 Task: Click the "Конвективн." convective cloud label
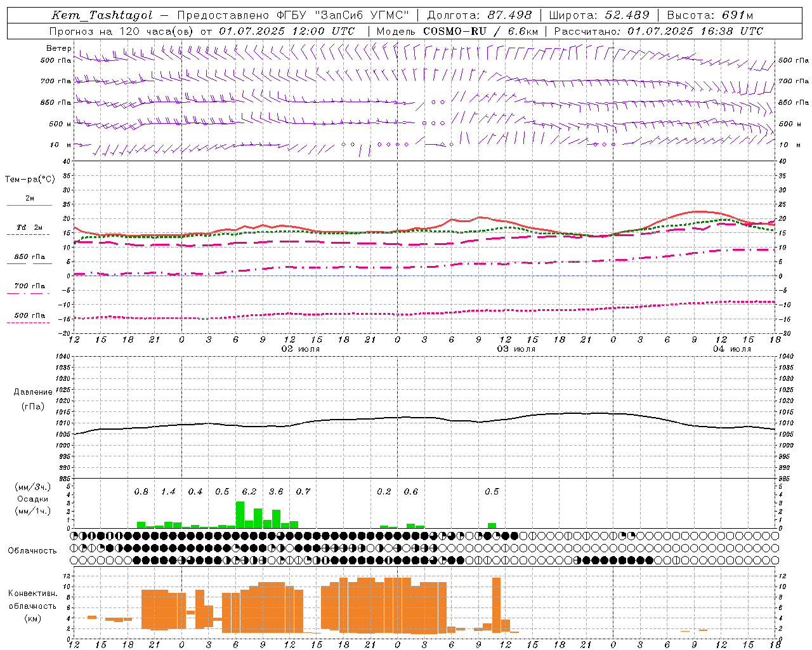[x=33, y=594]
